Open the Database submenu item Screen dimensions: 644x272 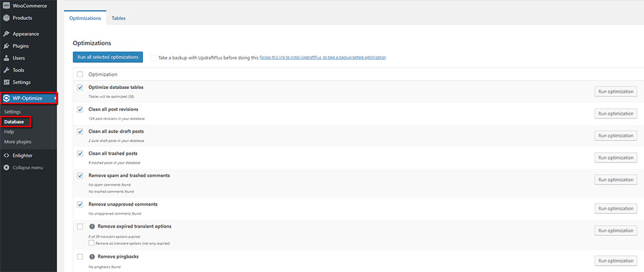point(14,122)
